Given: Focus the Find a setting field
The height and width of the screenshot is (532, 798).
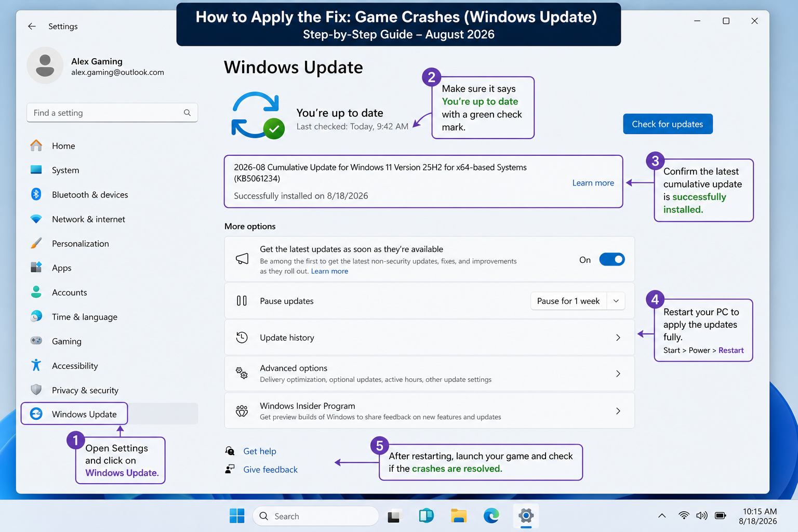Looking at the screenshot, I should (x=112, y=113).
